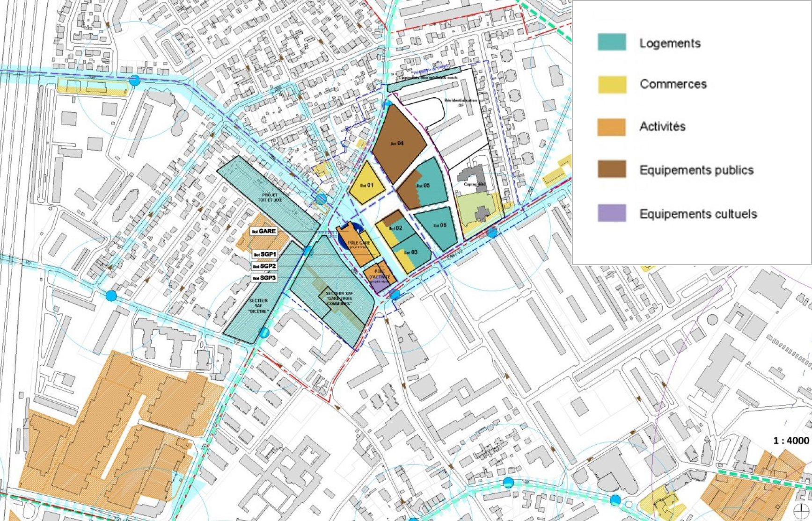Click the north arrow compass symbol
Image resolution: width=812 pixels, height=521 pixels.
pyautogui.click(x=801, y=511)
